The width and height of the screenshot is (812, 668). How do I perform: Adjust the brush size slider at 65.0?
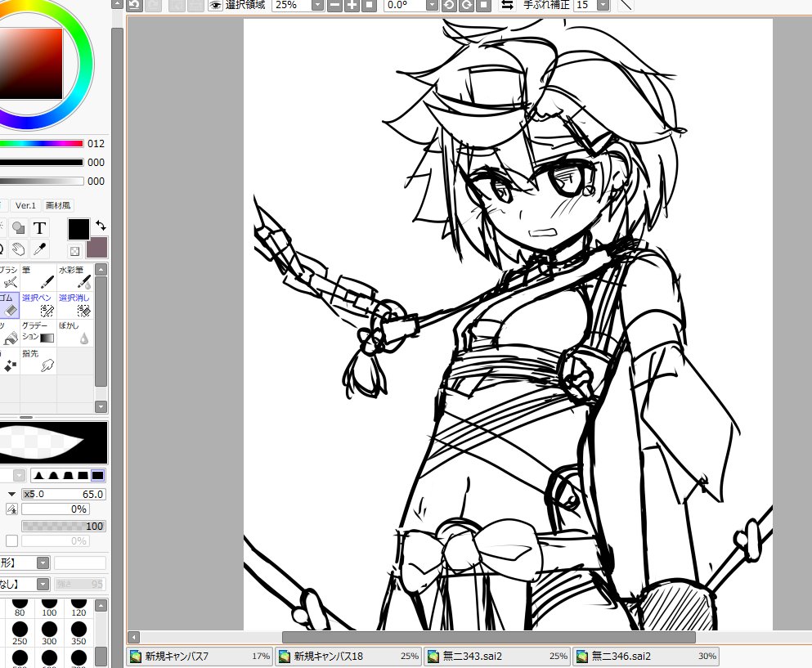[64, 494]
